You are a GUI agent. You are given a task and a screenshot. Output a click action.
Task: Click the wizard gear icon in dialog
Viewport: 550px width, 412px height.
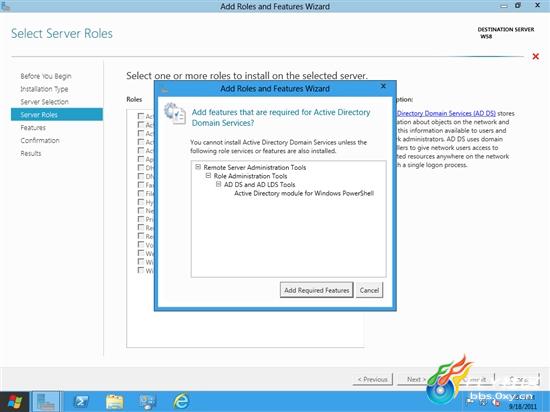click(175, 114)
